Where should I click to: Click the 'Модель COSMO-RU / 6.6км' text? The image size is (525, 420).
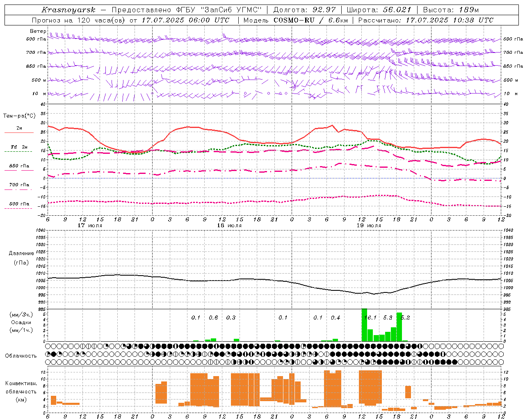295,20
